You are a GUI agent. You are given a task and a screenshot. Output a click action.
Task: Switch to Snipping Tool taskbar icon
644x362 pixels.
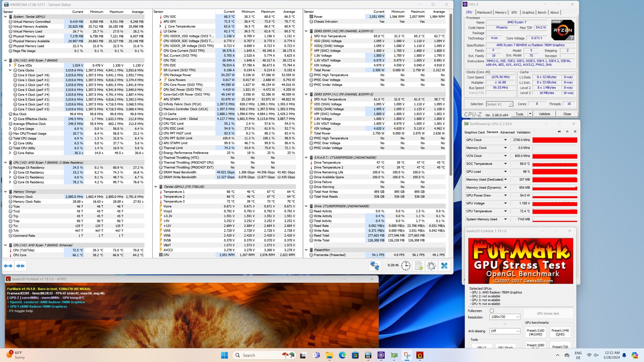click(x=407, y=355)
